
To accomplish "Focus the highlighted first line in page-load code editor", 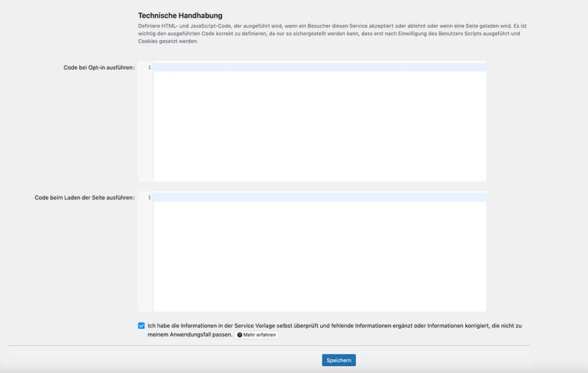I will [x=319, y=197].
